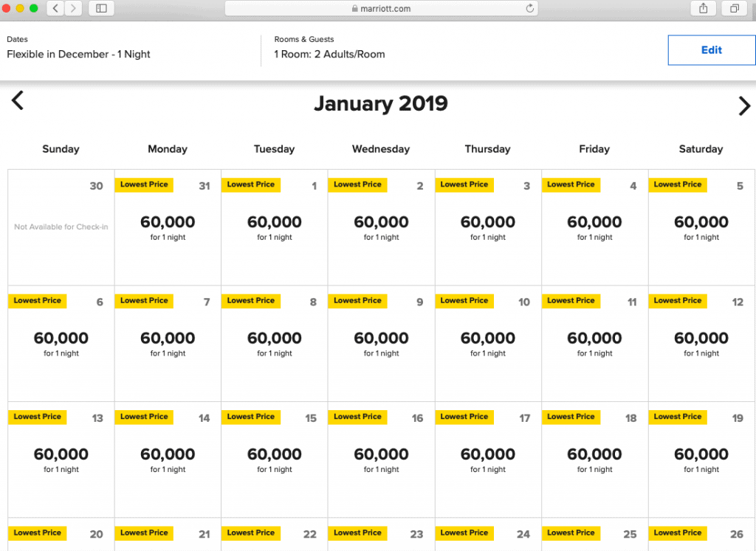Screen dimensions: 756x551
Task: Select the Thursday cell numbered 24
Action: point(488,535)
